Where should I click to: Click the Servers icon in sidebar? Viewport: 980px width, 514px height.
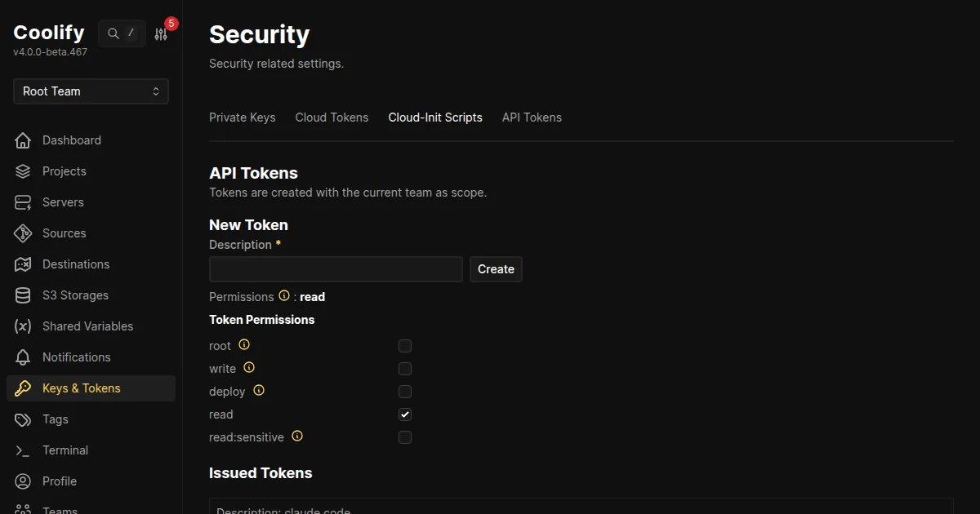point(24,202)
